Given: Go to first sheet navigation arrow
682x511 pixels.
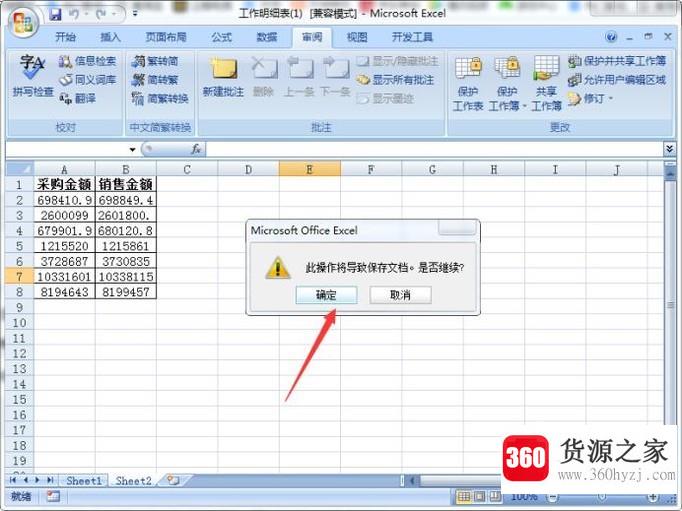Looking at the screenshot, I should pos(13,480).
